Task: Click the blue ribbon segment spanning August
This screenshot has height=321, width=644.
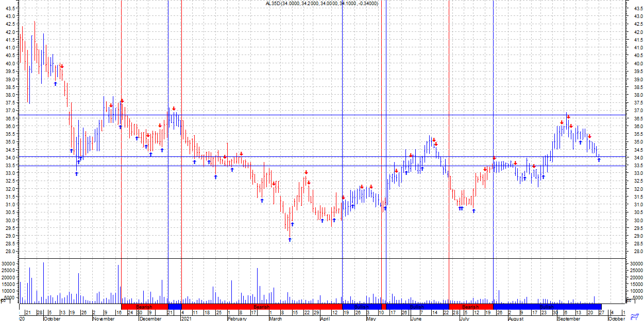Action: pyautogui.click(x=546, y=307)
